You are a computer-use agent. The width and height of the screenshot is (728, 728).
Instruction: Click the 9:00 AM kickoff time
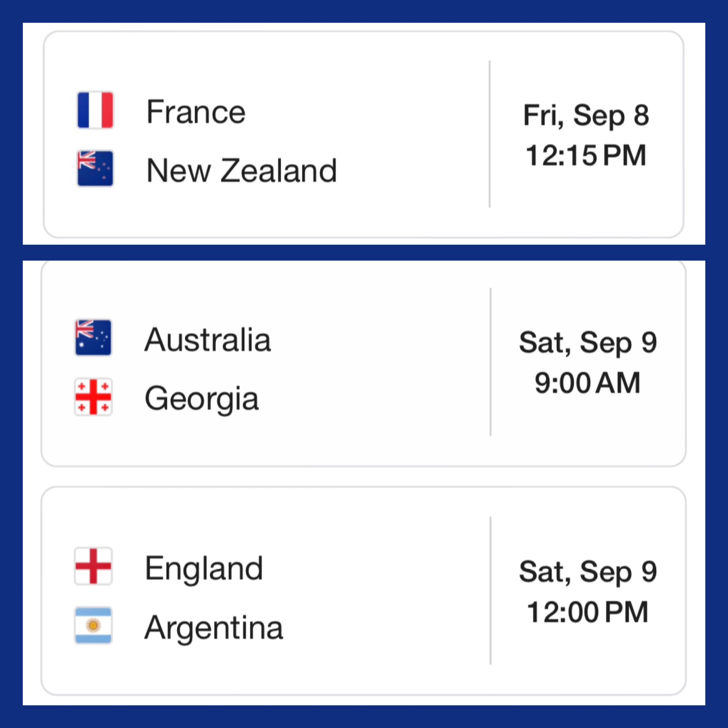tap(588, 383)
